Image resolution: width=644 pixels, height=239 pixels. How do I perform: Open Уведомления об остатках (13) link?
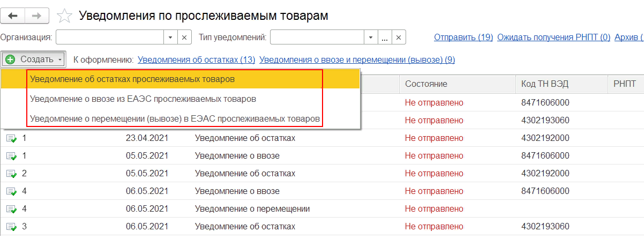196,59
